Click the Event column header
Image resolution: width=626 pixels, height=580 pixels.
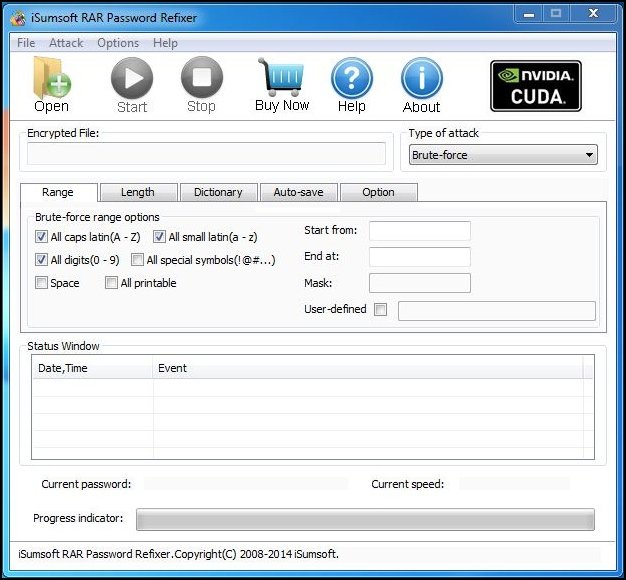[x=368, y=368]
